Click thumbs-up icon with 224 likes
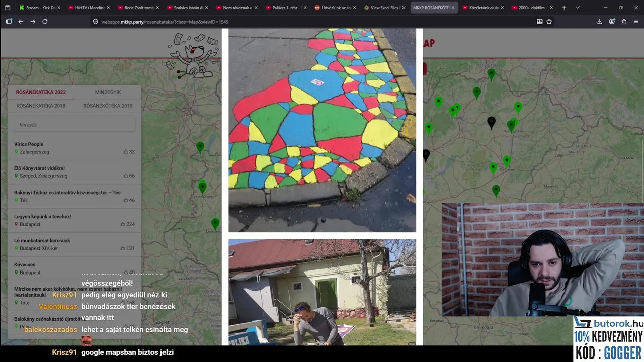This screenshot has height=362, width=644. (123, 224)
